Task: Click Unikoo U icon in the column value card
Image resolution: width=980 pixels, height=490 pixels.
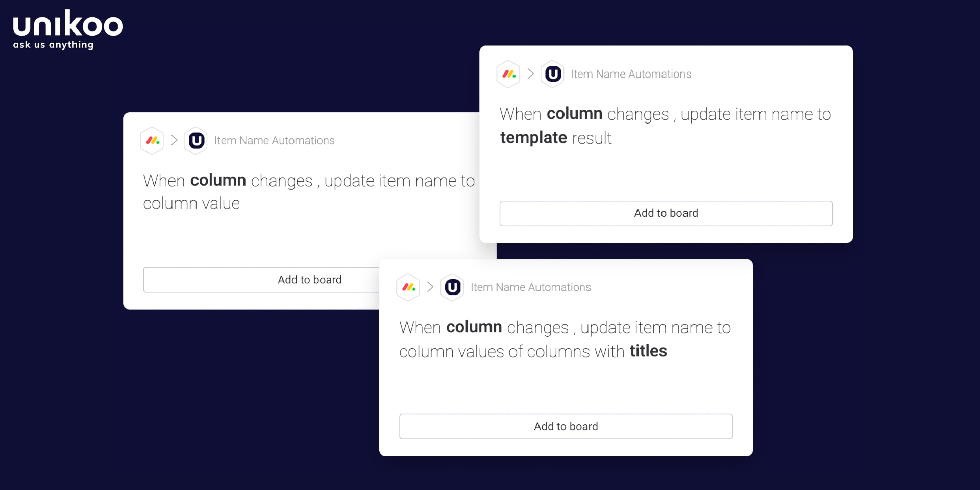Action: (196, 140)
